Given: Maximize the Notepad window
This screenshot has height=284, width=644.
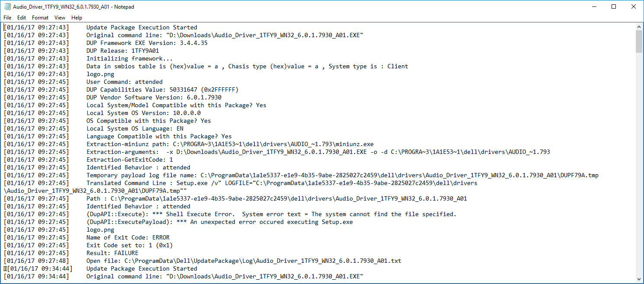Looking at the screenshot, I should click(614, 7).
